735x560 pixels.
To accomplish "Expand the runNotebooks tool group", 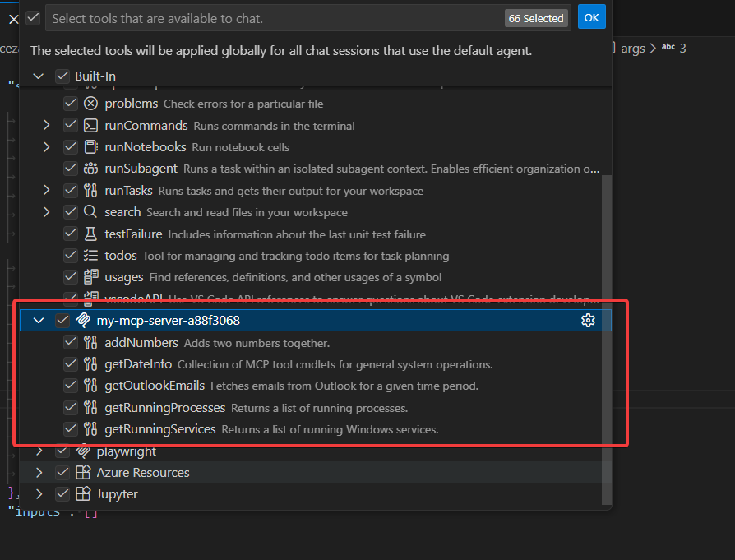I will [x=46, y=147].
